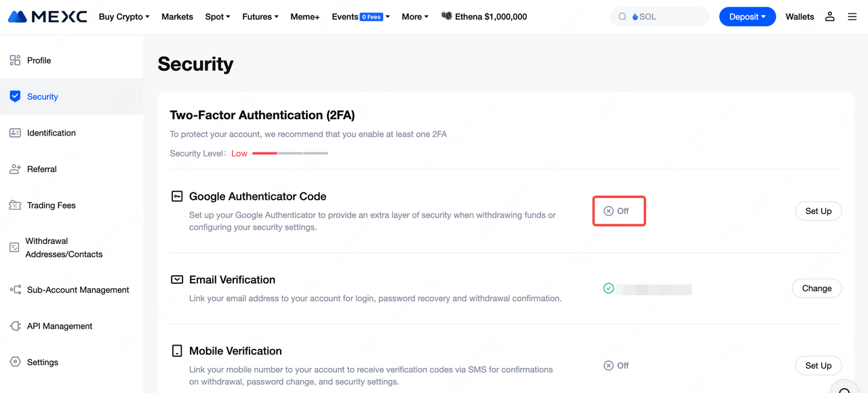Click the Referral person icon in sidebar
The width and height of the screenshot is (868, 393).
click(x=15, y=169)
